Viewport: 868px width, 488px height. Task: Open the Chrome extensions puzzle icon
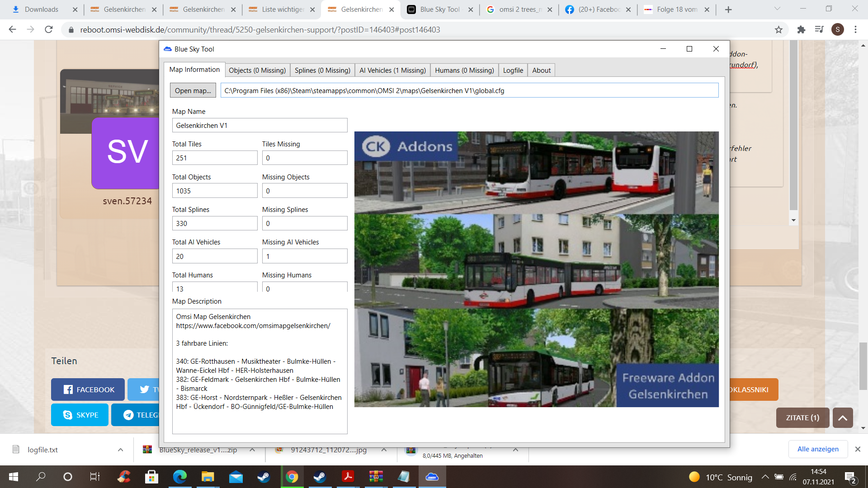(801, 30)
